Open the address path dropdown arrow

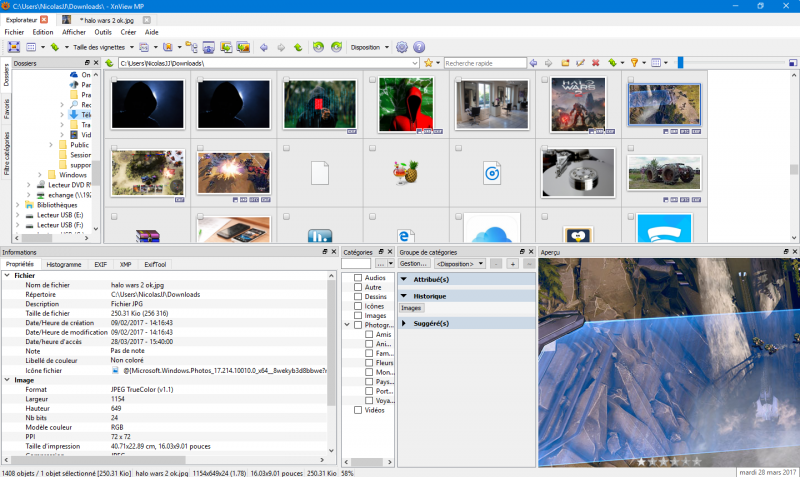point(415,63)
